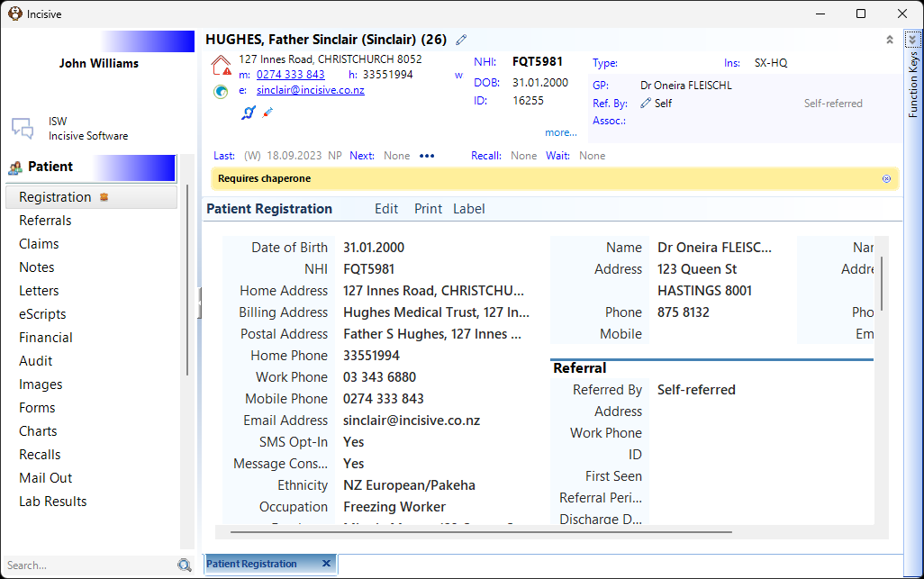Open Referrals in the sidebar
This screenshot has width=924, height=579.
45,221
